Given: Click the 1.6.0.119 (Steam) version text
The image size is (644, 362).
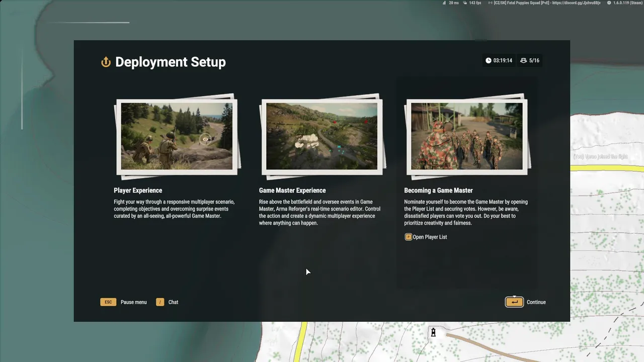Looking at the screenshot, I should tap(628, 3).
